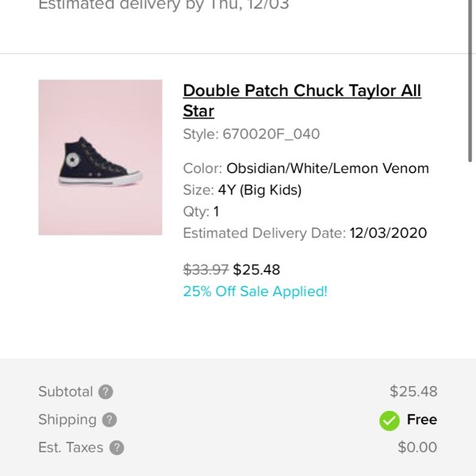Click the crossed-out original price $33.97

pos(205,270)
